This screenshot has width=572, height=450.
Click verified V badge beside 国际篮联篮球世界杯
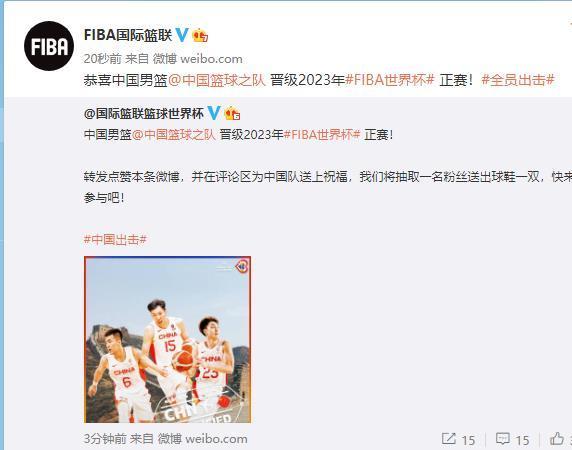coord(214,113)
